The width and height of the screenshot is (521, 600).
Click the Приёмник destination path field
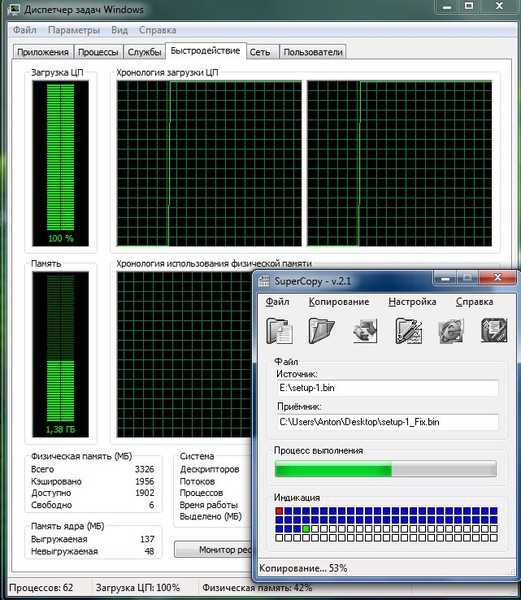tap(387, 422)
